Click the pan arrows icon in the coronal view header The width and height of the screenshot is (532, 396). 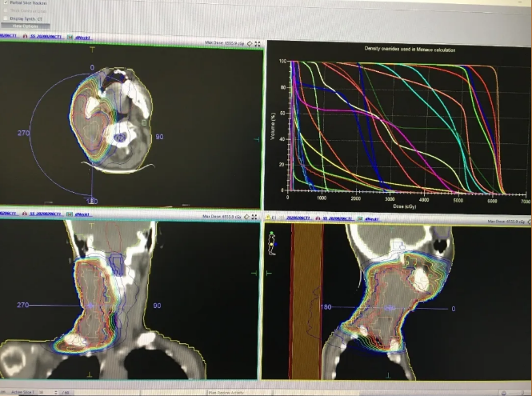[250, 216]
